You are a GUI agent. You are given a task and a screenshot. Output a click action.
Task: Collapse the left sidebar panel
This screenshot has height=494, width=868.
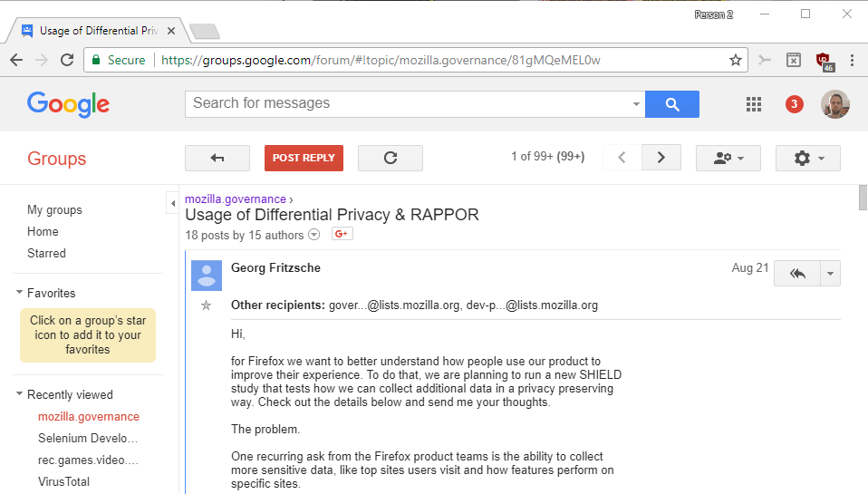click(x=173, y=203)
